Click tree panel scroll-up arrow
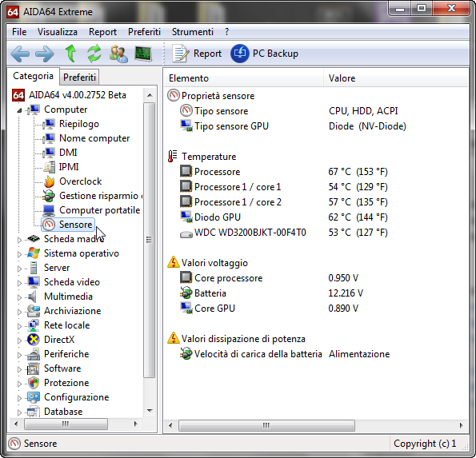 click(150, 95)
